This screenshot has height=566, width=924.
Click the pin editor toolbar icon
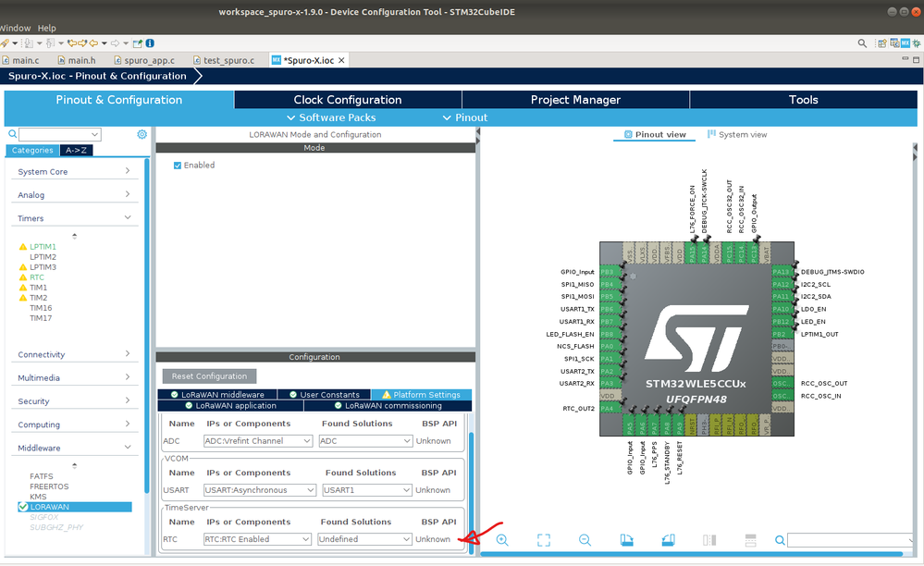pos(137,43)
